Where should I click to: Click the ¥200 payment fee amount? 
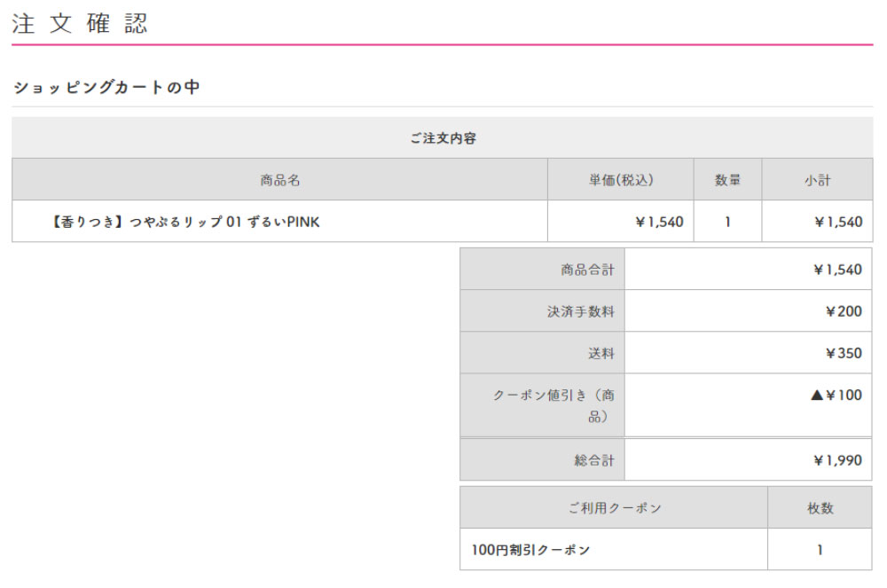click(843, 311)
